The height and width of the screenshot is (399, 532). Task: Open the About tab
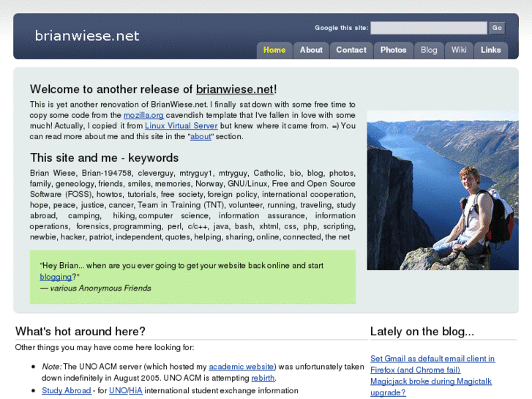[311, 50]
